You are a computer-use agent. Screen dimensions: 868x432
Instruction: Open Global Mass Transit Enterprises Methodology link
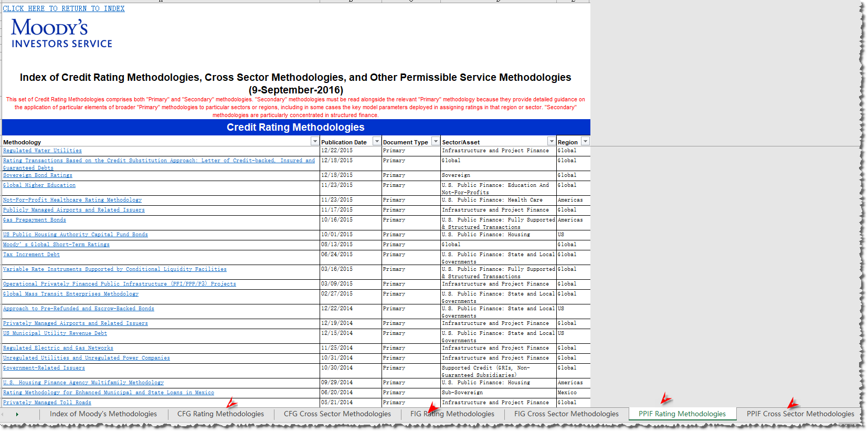pyautogui.click(x=71, y=294)
